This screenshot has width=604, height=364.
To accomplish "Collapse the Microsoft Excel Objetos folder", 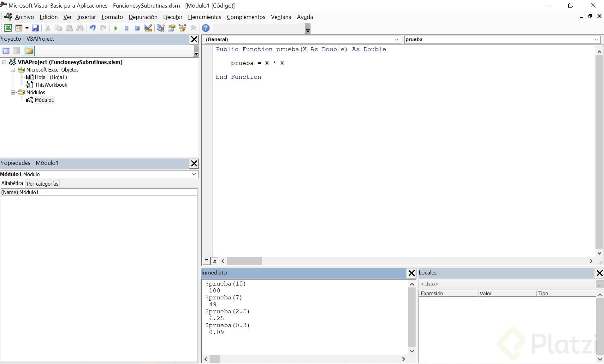I will [13, 70].
